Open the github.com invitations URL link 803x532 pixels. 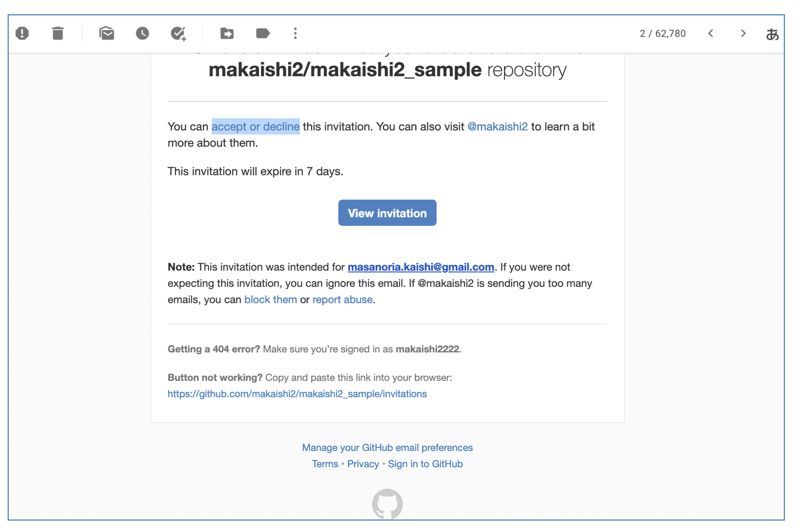pos(297,394)
